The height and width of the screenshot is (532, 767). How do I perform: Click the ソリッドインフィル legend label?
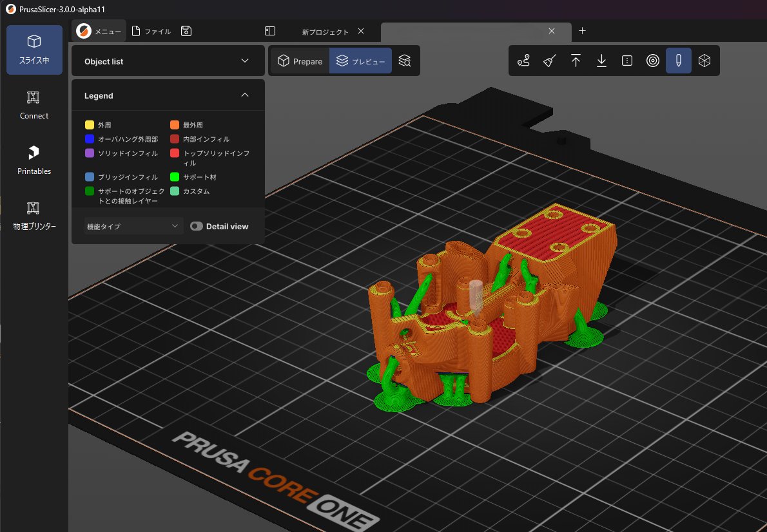[128, 153]
